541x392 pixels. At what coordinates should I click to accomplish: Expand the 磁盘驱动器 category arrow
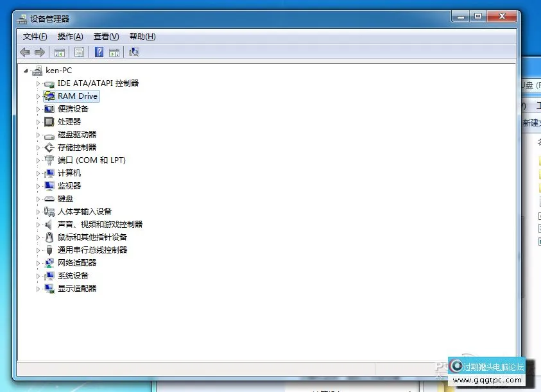(38, 135)
